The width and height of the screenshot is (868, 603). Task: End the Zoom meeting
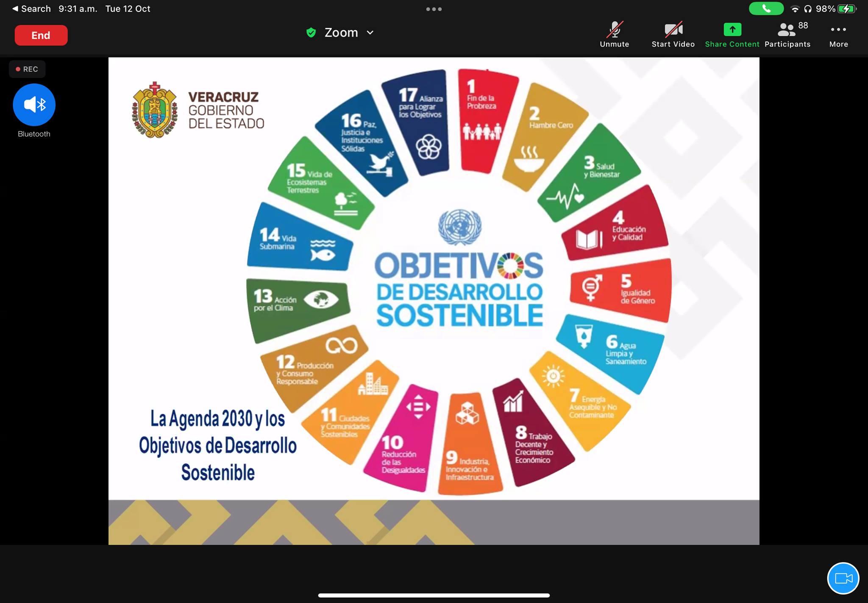pyautogui.click(x=41, y=35)
